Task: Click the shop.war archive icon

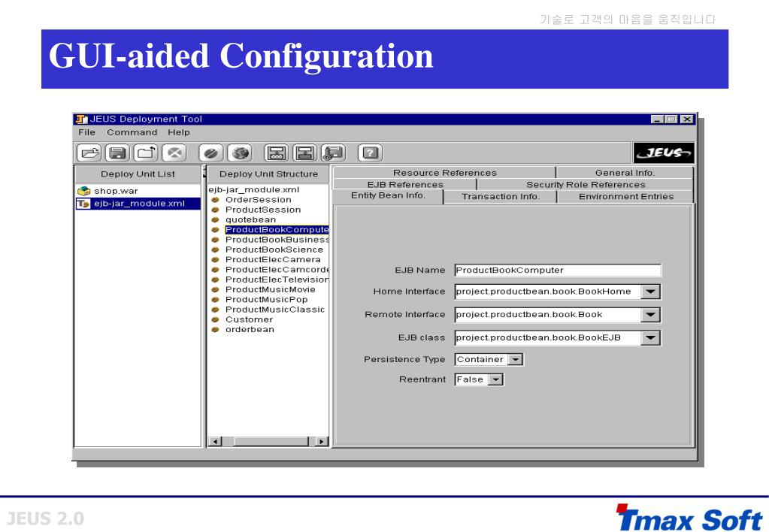Action: pyautogui.click(x=84, y=191)
